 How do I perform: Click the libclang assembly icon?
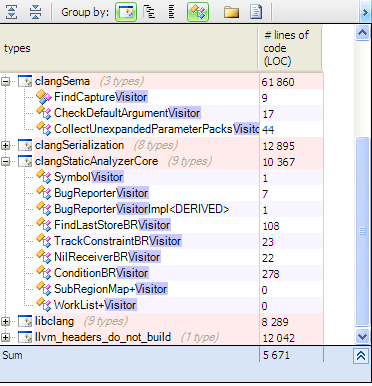pyautogui.click(x=25, y=321)
